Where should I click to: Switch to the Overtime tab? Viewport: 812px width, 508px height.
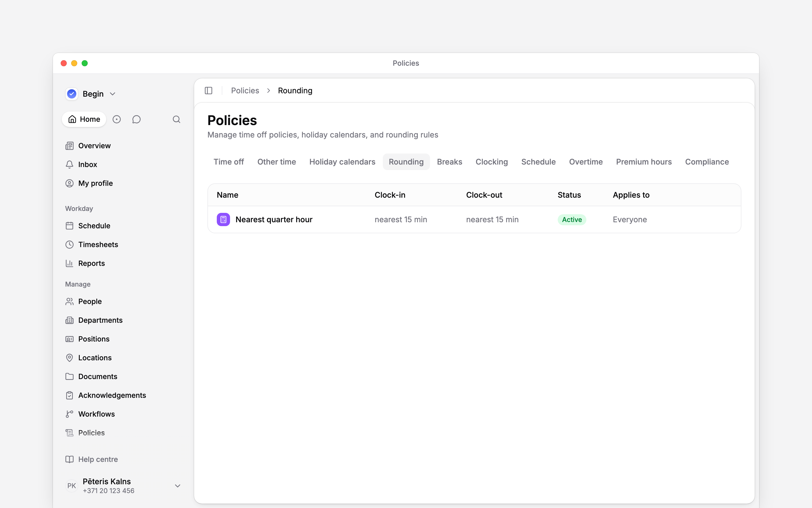click(586, 162)
